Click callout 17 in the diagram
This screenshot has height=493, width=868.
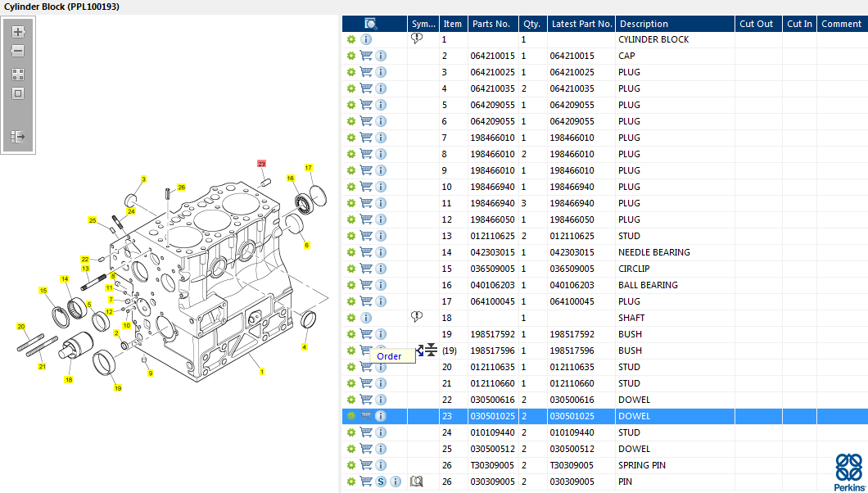point(309,168)
